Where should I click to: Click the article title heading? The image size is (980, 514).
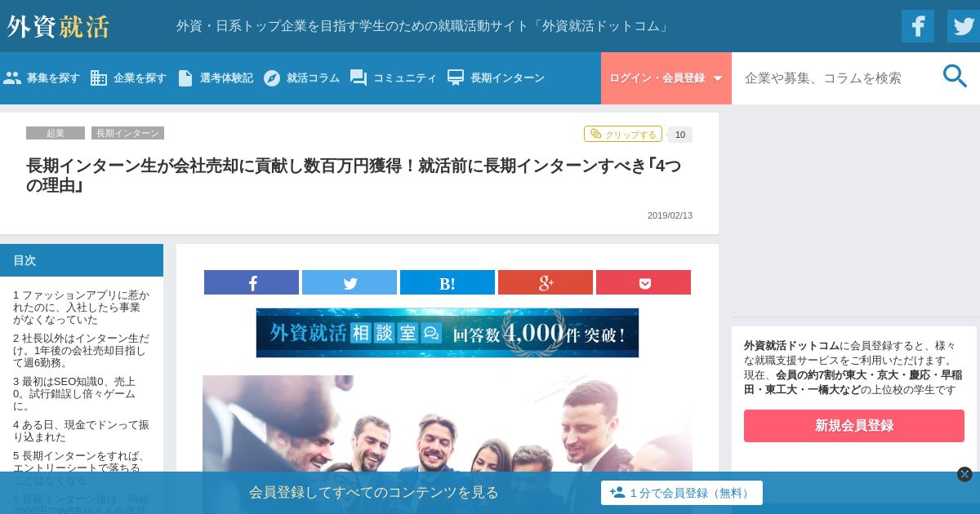(x=354, y=175)
